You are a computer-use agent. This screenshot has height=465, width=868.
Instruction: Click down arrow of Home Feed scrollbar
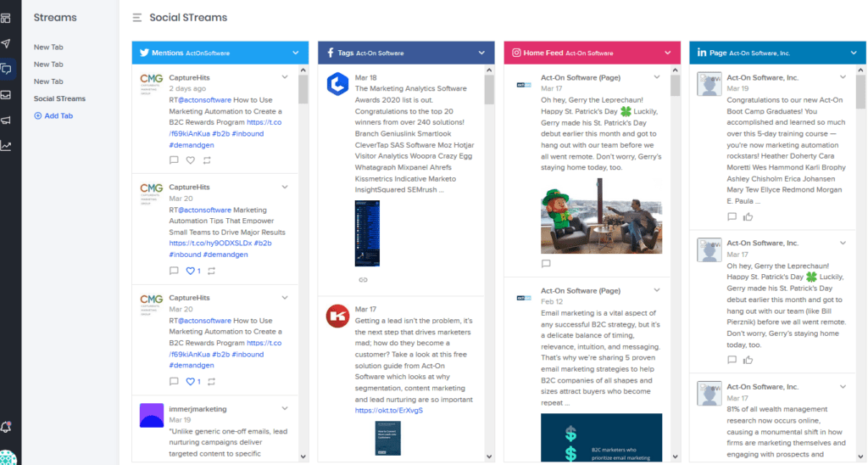tap(675, 457)
